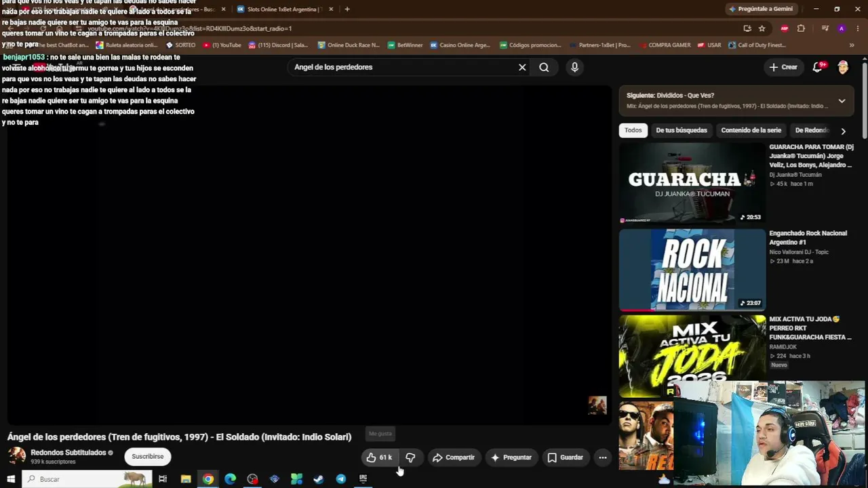
Task: Bookmark this page with star icon
Action: click(x=762, y=28)
